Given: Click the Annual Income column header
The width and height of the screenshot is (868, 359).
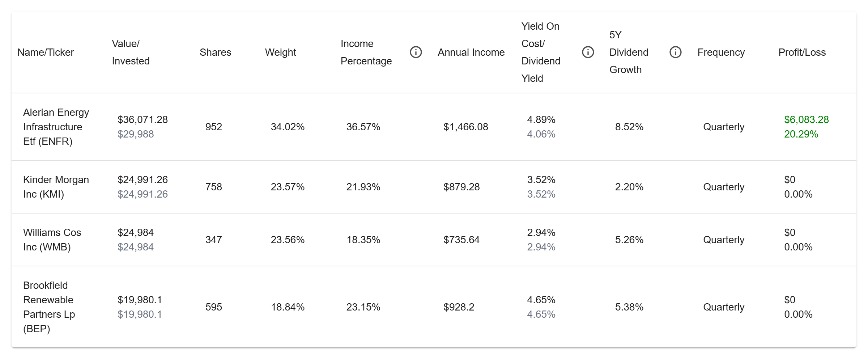Looking at the screenshot, I should (471, 52).
